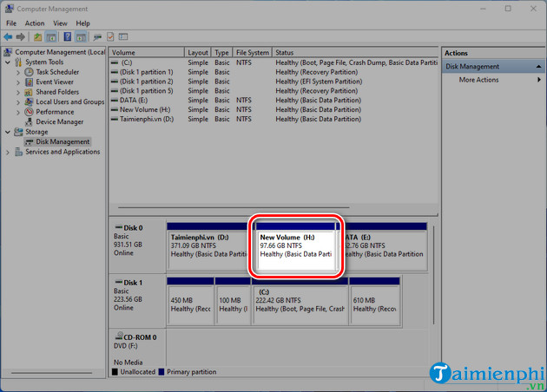Click the 100 MB EFI partition block

click(x=233, y=302)
